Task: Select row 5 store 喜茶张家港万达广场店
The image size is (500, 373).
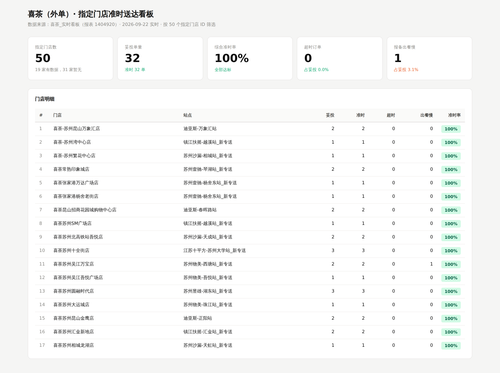Action: coord(76,183)
